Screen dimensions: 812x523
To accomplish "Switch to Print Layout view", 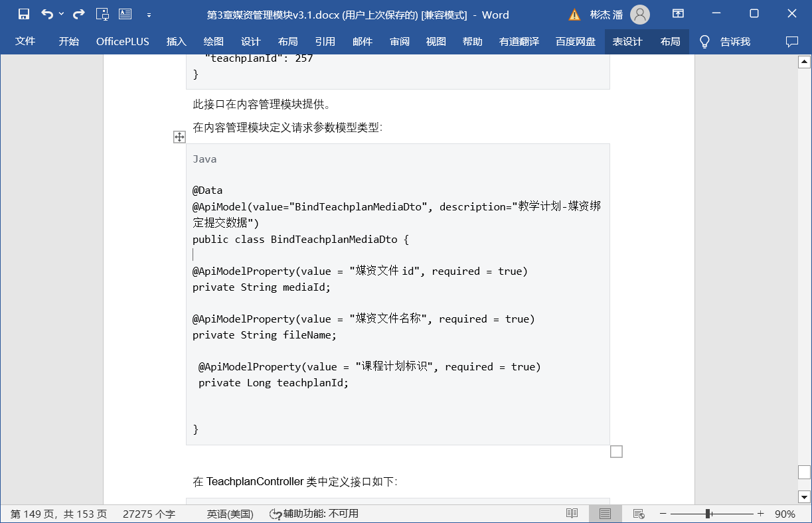I will coord(605,514).
